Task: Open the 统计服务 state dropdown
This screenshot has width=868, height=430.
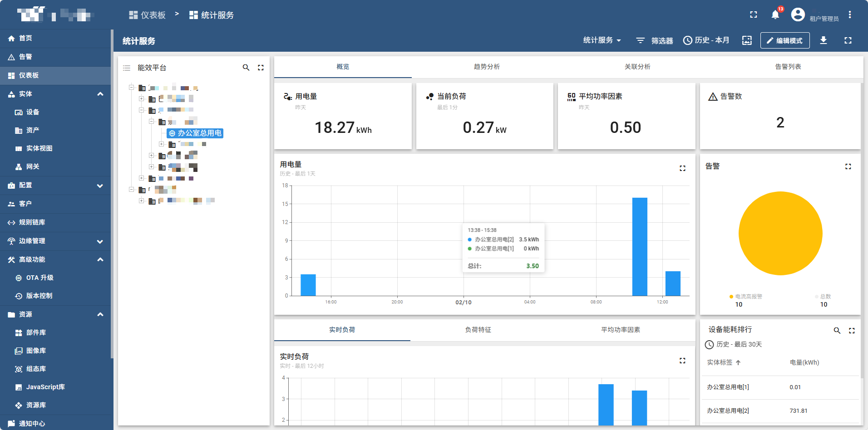Action: pos(602,40)
